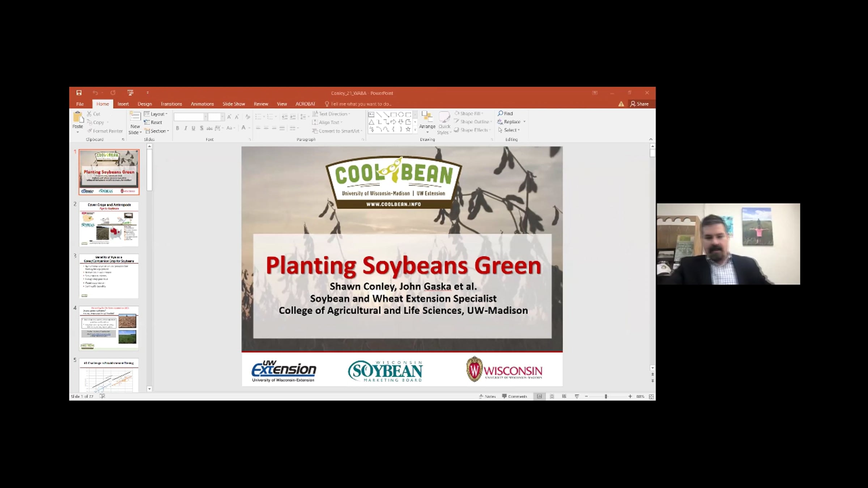The image size is (868, 488).
Task: Select the Oval shape in shapes gallery
Action: coord(401,115)
